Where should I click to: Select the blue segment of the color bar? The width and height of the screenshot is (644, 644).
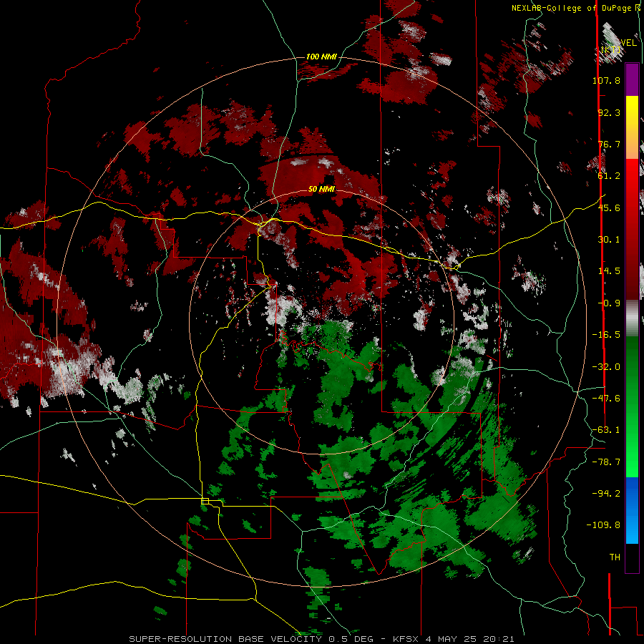(632, 510)
